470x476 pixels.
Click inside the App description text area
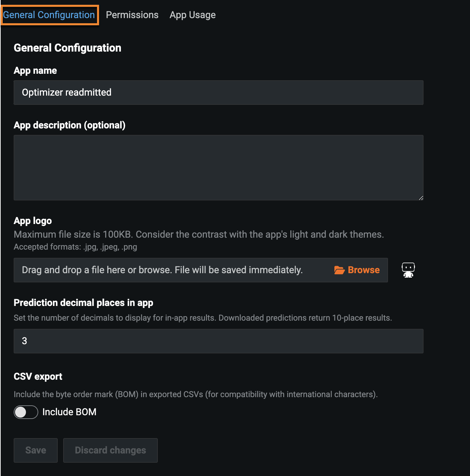point(218,167)
